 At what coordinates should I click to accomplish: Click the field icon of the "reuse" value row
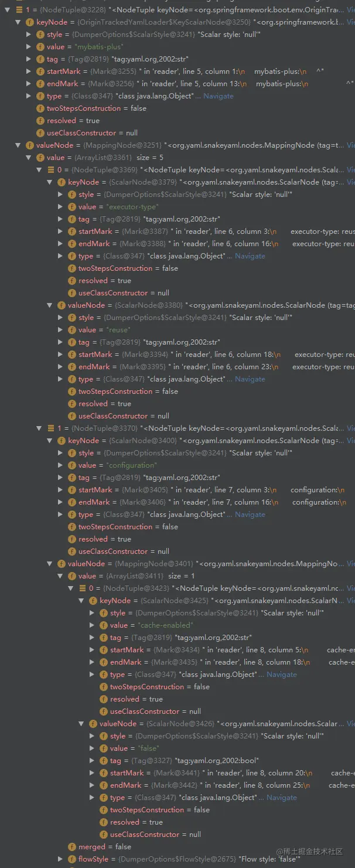click(x=72, y=330)
